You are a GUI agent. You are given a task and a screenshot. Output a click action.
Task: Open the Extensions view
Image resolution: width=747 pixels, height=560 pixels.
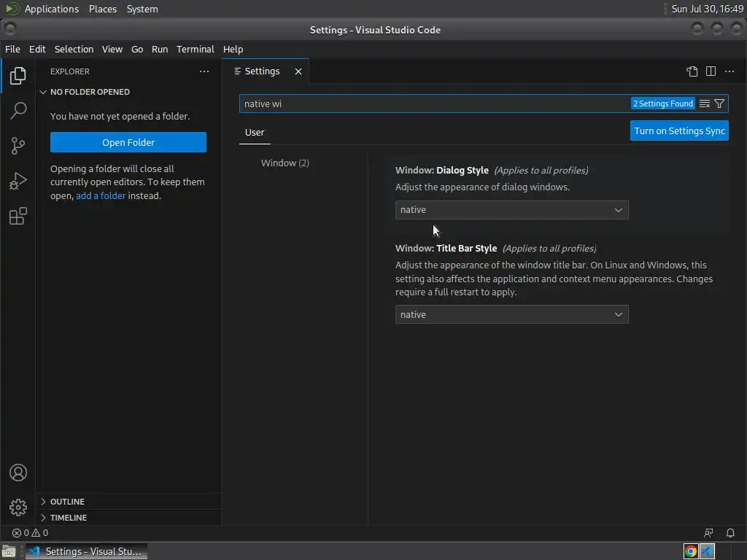point(18,216)
